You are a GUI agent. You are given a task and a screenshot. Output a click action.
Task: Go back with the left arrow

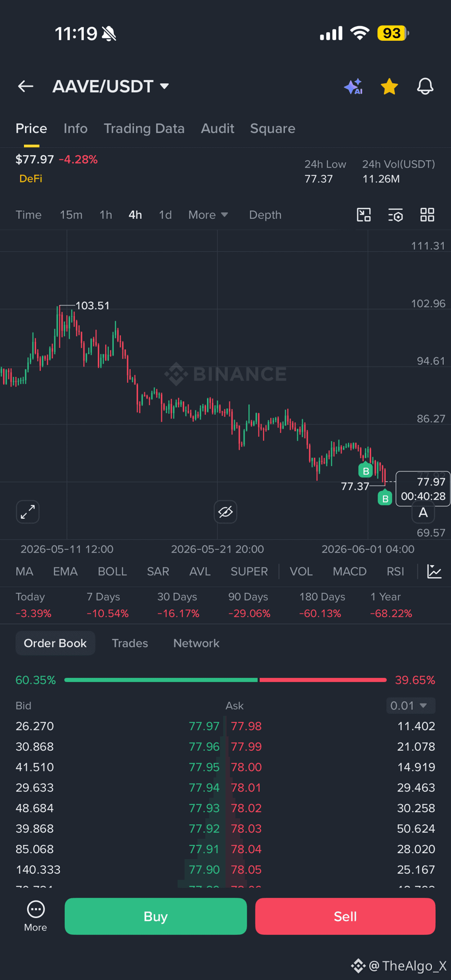pos(26,86)
